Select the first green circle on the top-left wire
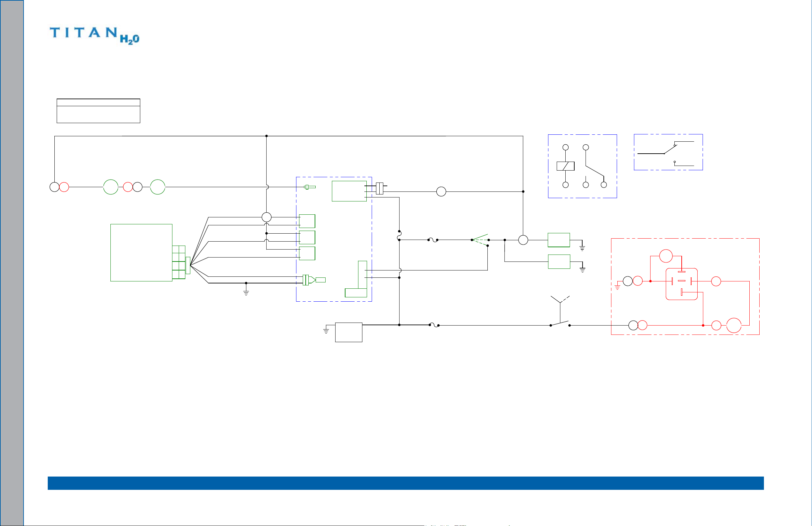This screenshot has height=526, width=812. point(111,187)
